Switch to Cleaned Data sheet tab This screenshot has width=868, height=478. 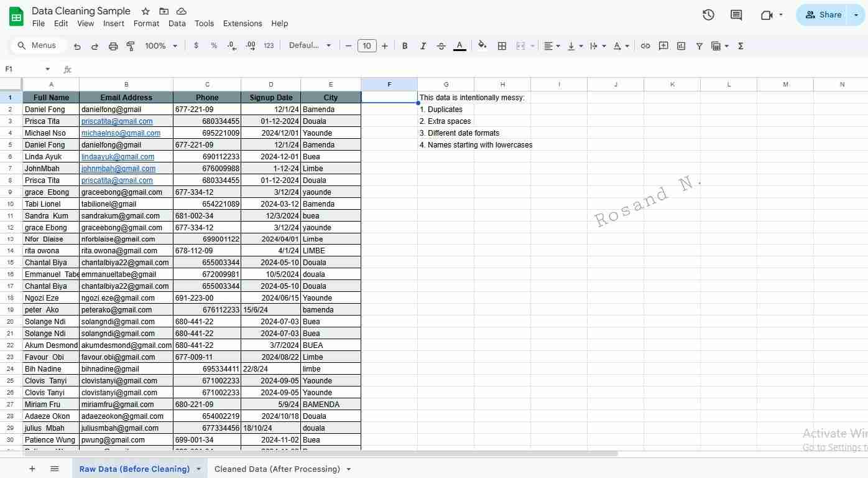[277, 469]
